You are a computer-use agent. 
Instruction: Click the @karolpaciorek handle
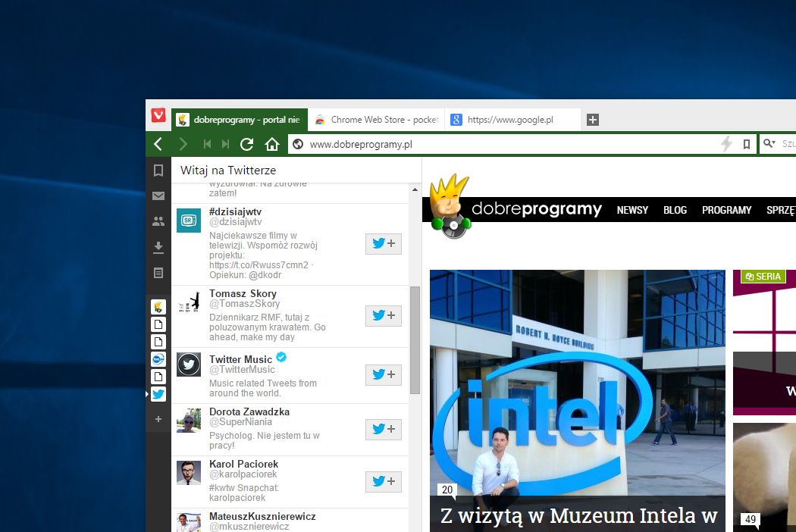coord(243,474)
